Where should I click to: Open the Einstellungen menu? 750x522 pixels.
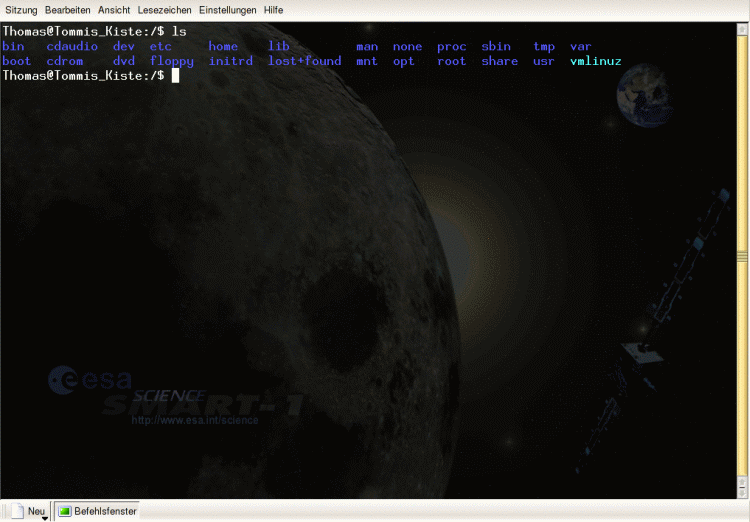227,10
